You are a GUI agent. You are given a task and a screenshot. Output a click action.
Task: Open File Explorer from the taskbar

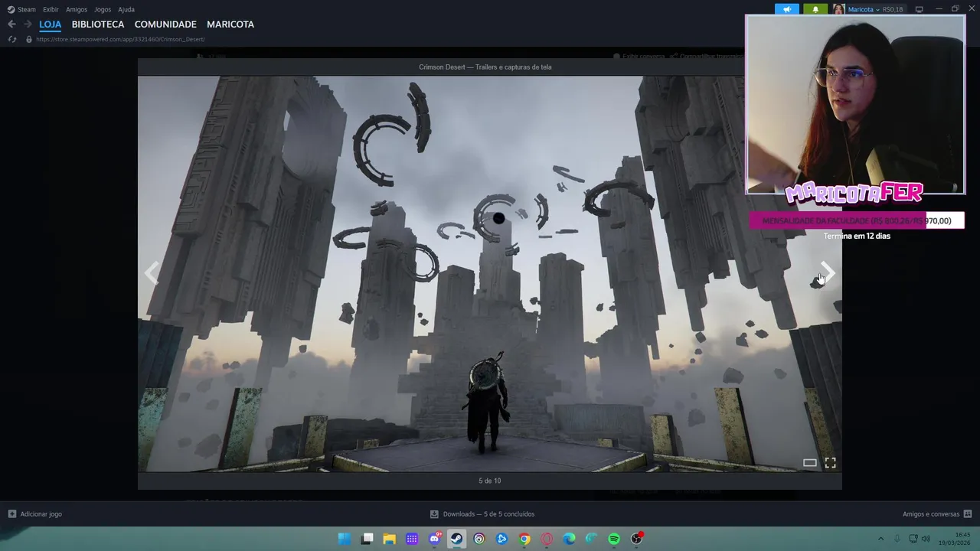pyautogui.click(x=390, y=539)
